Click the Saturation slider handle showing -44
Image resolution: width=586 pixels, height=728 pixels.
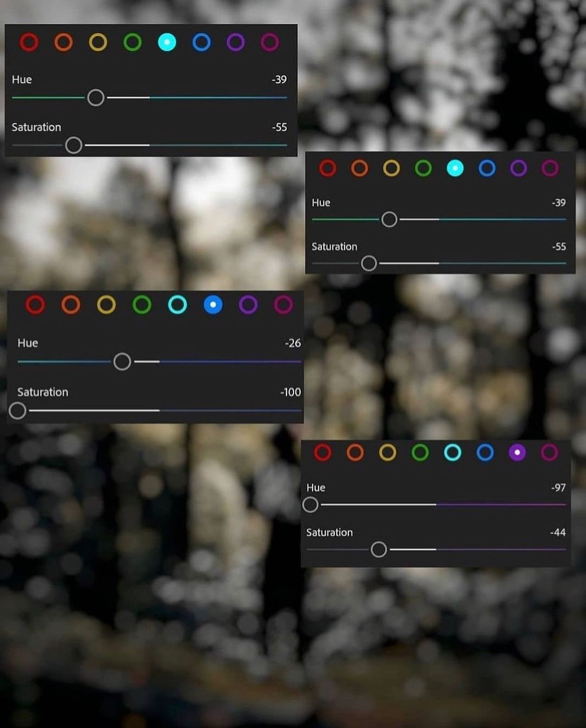pyautogui.click(x=379, y=549)
